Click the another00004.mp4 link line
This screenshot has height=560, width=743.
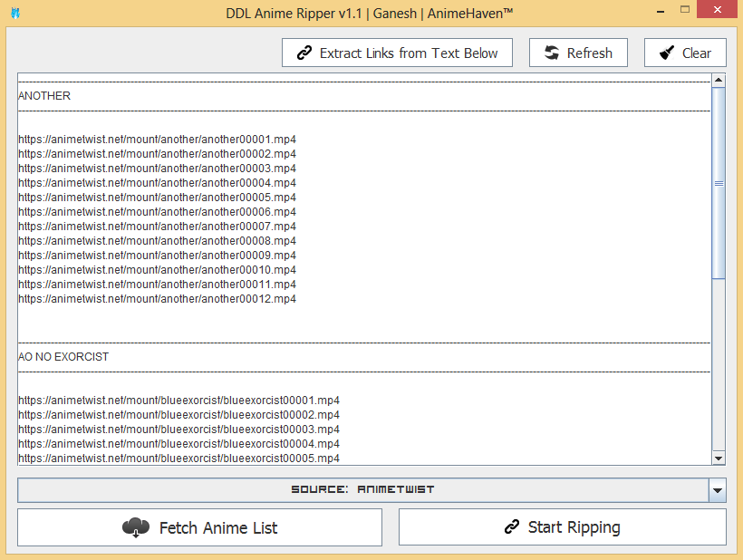click(158, 183)
